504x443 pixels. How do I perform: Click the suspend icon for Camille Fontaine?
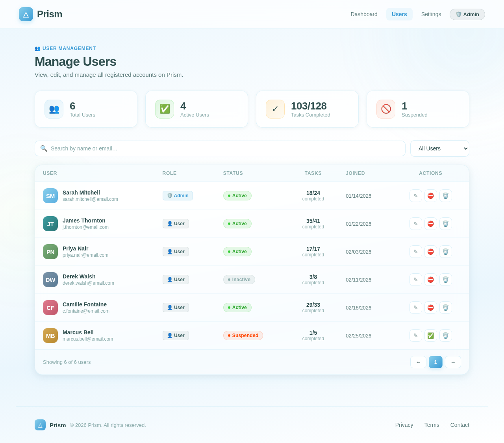(431, 308)
